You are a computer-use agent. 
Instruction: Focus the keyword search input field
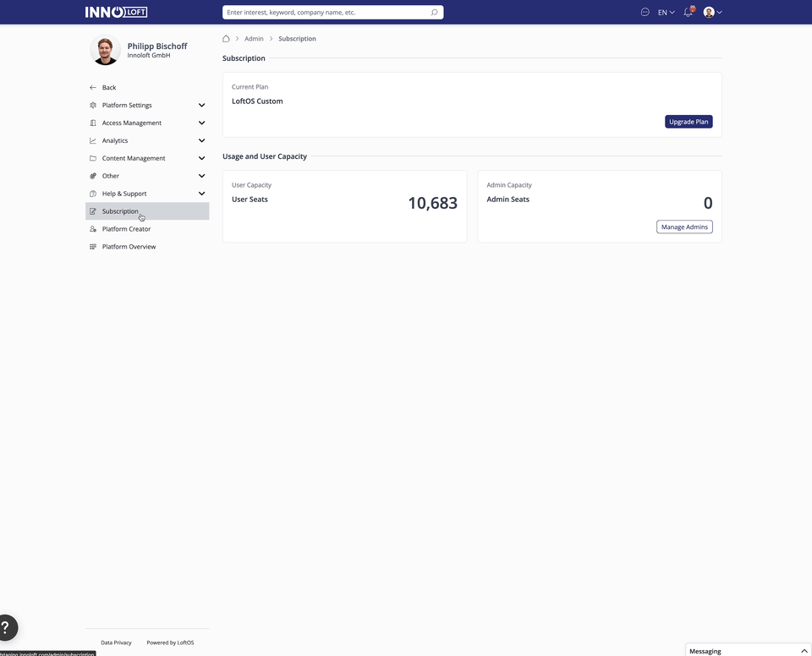coord(326,13)
